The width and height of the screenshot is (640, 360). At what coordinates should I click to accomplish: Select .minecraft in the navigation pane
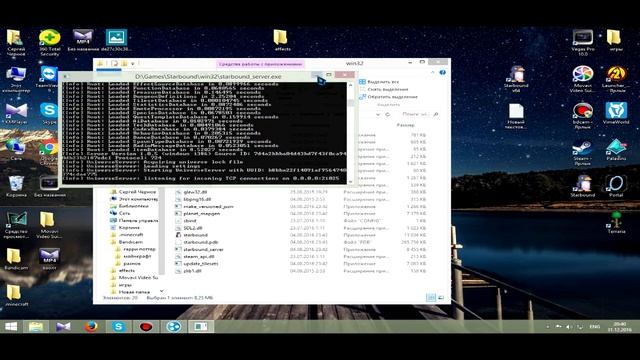coord(127,235)
